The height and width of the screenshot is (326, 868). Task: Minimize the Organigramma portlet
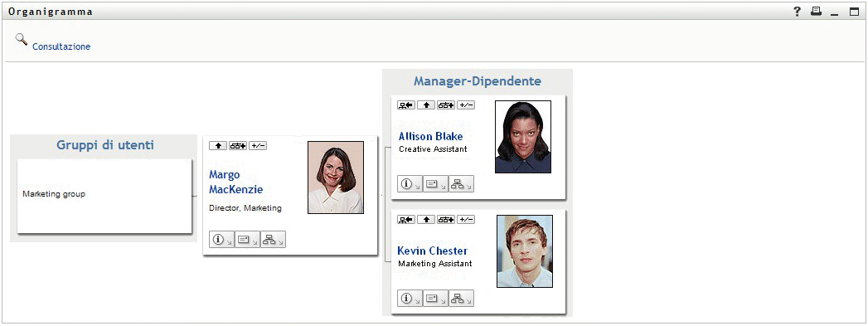835,14
